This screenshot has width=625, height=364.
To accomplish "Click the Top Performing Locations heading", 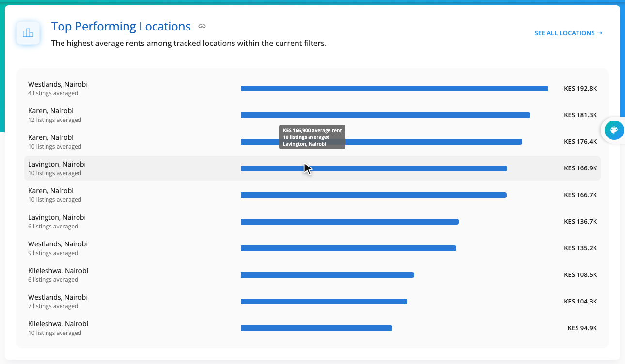I will tap(121, 26).
